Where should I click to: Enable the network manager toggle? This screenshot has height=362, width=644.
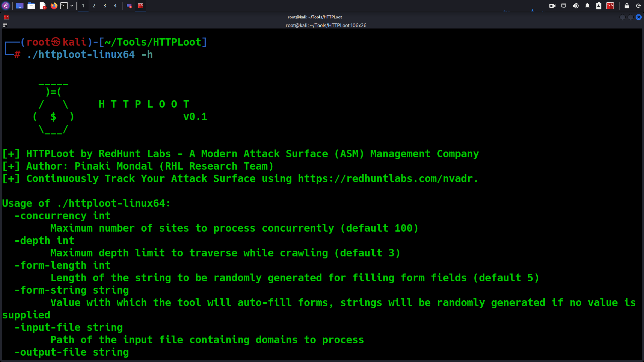pos(563,5)
